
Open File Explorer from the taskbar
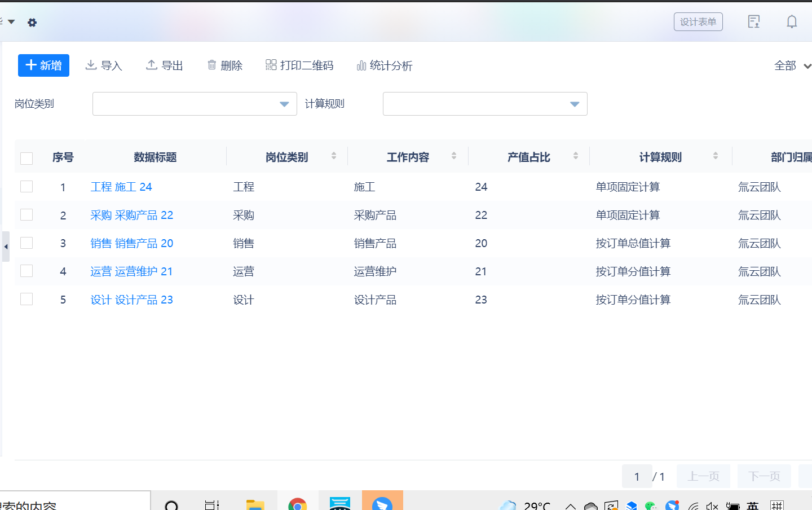tap(255, 504)
